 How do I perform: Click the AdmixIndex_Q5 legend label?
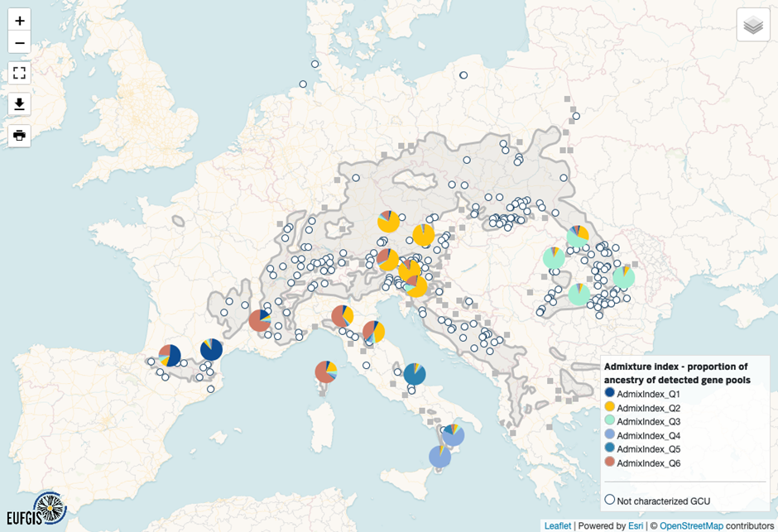point(648,449)
